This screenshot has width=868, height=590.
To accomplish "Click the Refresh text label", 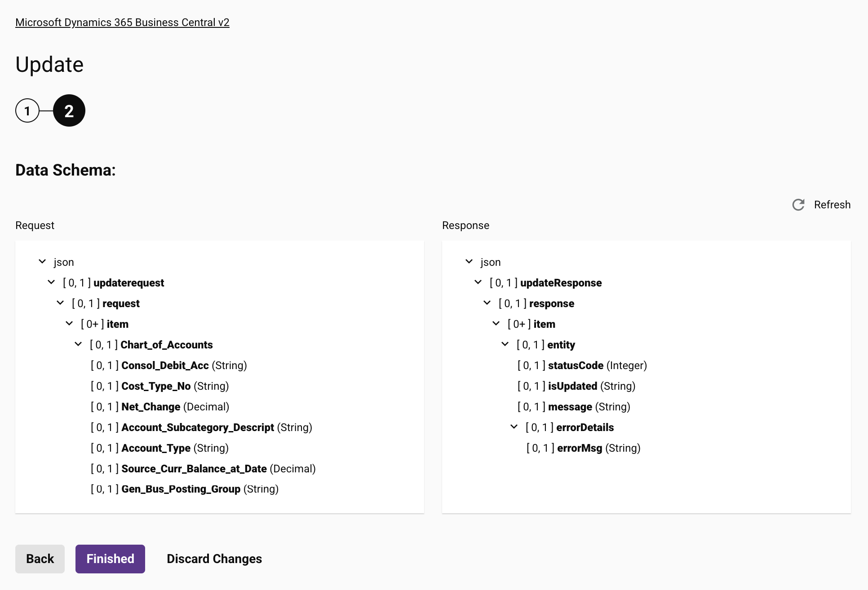I will 832,205.
